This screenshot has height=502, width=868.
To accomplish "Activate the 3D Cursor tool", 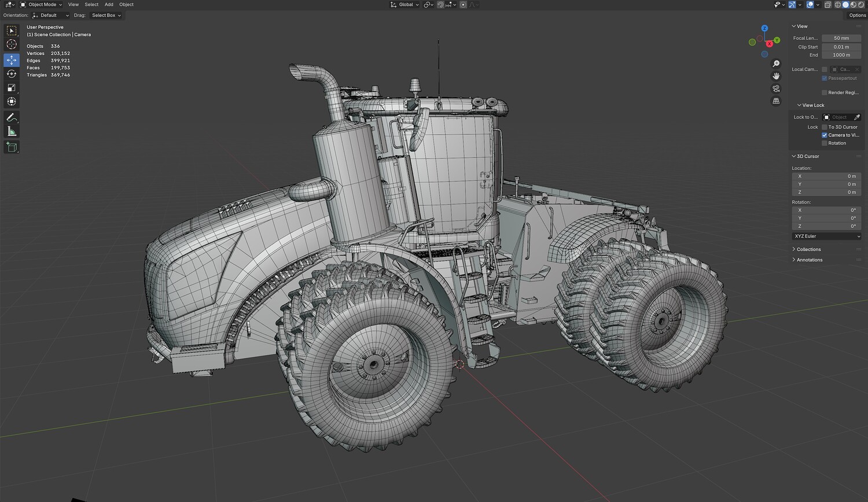I will point(12,45).
